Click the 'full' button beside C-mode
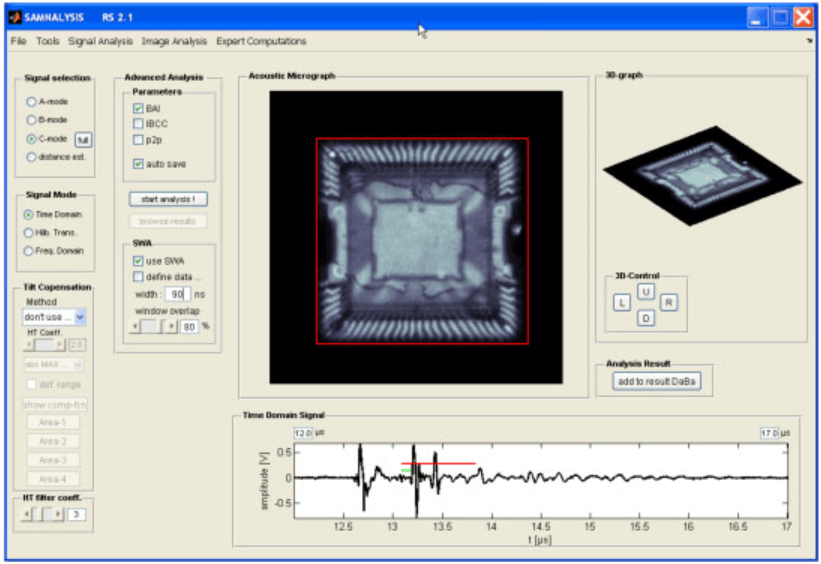This screenshot has width=821, height=564. (83, 140)
